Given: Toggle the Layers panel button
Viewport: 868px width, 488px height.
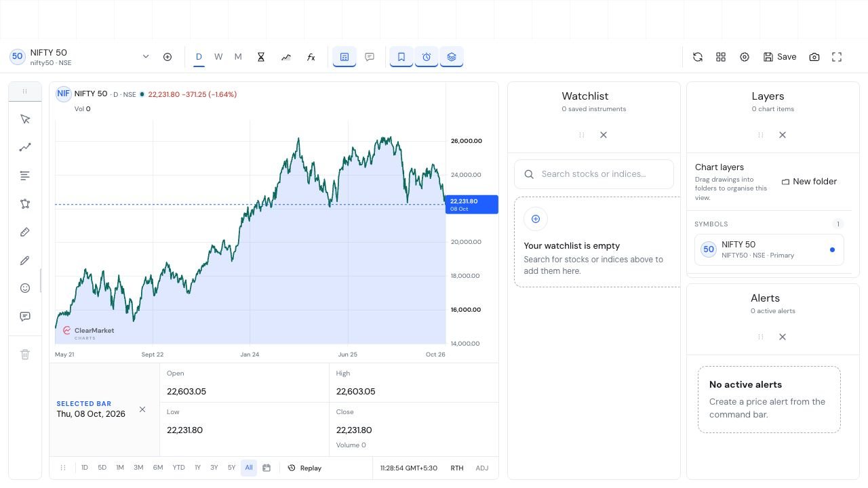Looking at the screenshot, I should coord(452,57).
